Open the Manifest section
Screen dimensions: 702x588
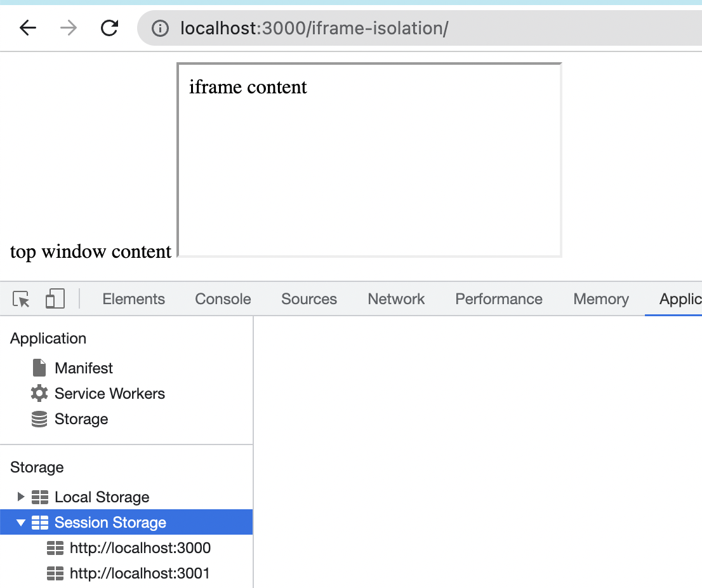coord(84,368)
